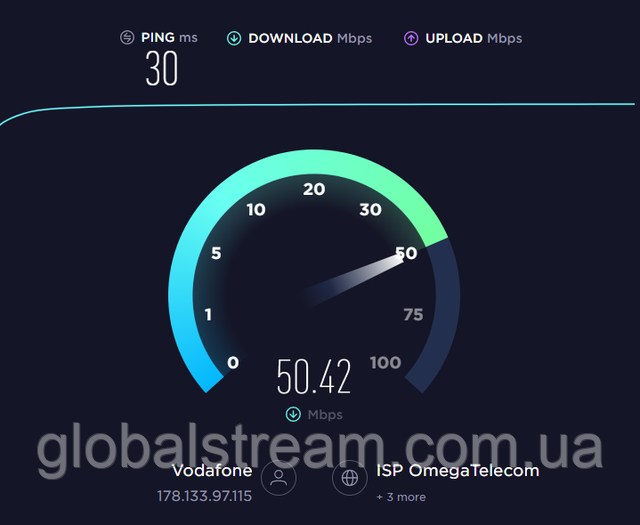Image resolution: width=640 pixels, height=525 pixels.
Task: Click the 75 mark on the gauge
Action: click(413, 315)
